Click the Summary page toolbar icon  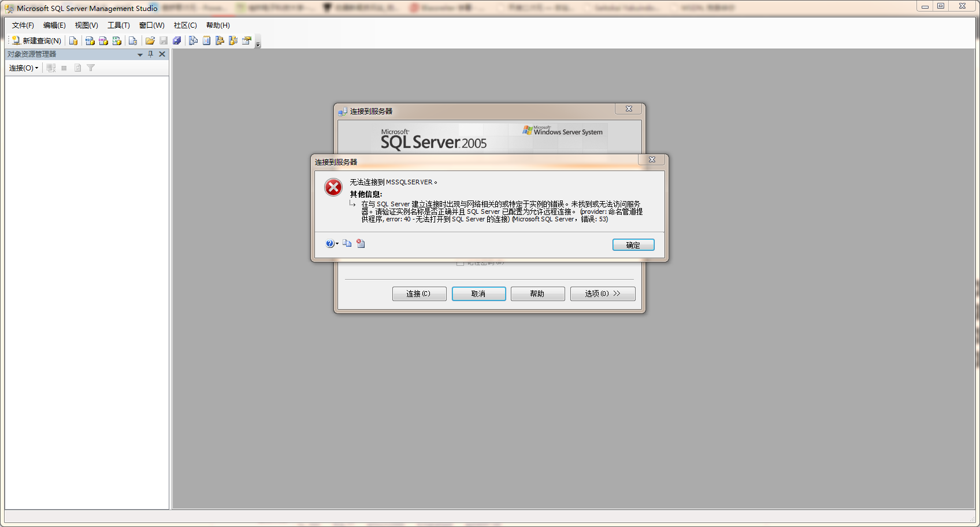207,40
